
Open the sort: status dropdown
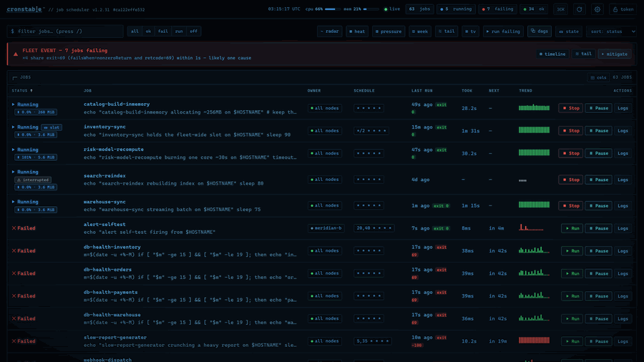(x=612, y=31)
